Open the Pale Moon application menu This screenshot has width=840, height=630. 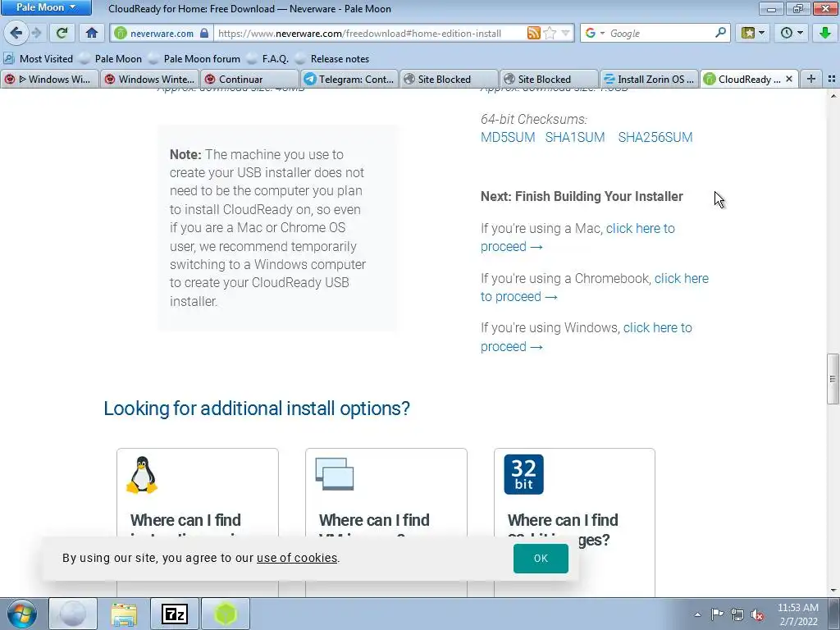tap(46, 7)
